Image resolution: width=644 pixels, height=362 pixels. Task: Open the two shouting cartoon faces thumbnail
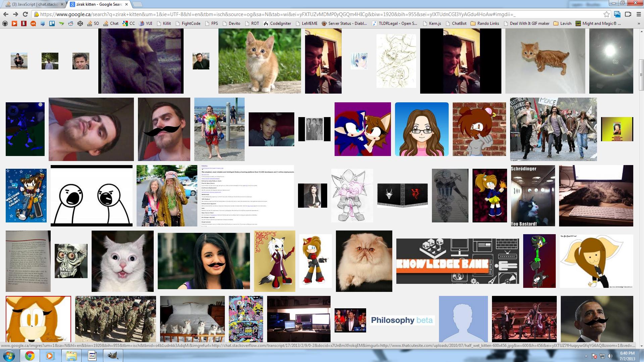(x=92, y=196)
